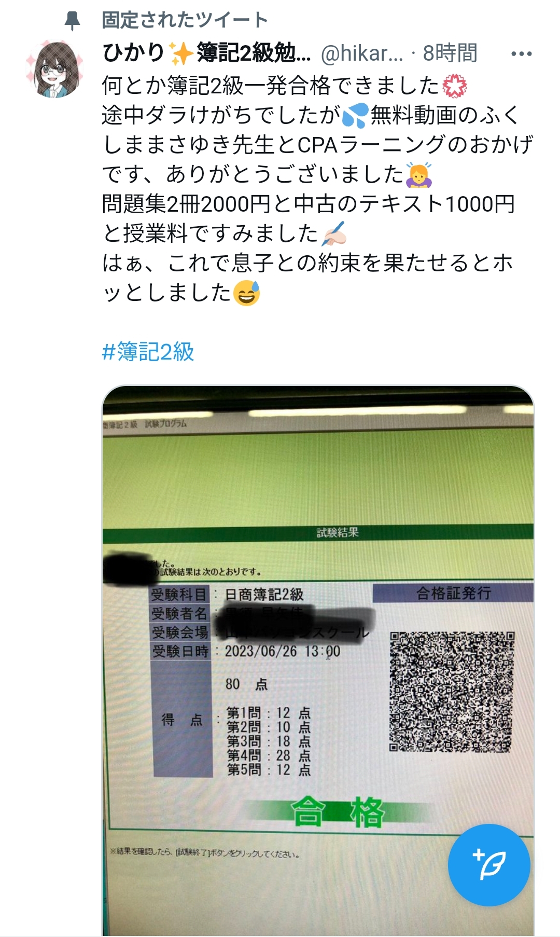Tap the bowing person emoji
The height and width of the screenshot is (937, 560).
(x=419, y=175)
